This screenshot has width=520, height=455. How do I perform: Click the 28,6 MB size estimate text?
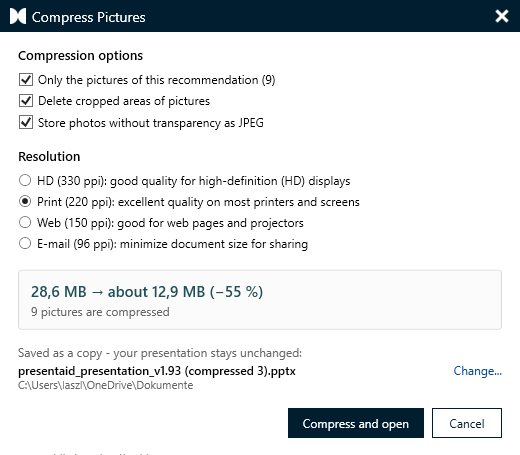click(147, 292)
